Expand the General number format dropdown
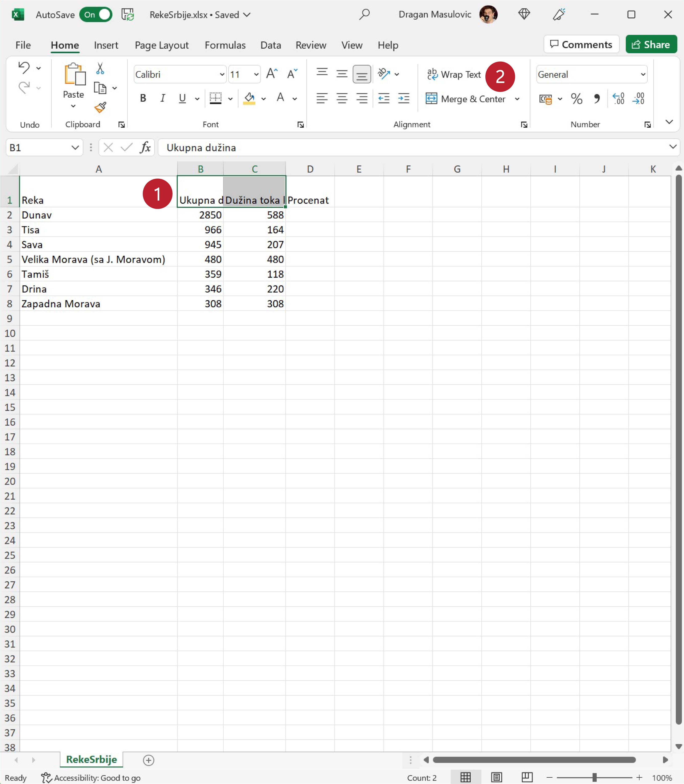 click(x=643, y=74)
